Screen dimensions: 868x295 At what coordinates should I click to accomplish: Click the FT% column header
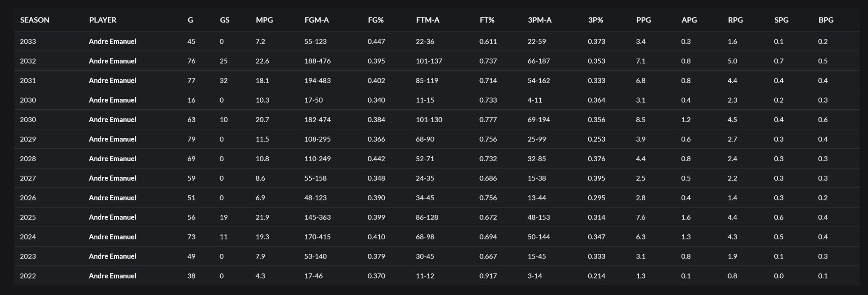[x=487, y=20]
